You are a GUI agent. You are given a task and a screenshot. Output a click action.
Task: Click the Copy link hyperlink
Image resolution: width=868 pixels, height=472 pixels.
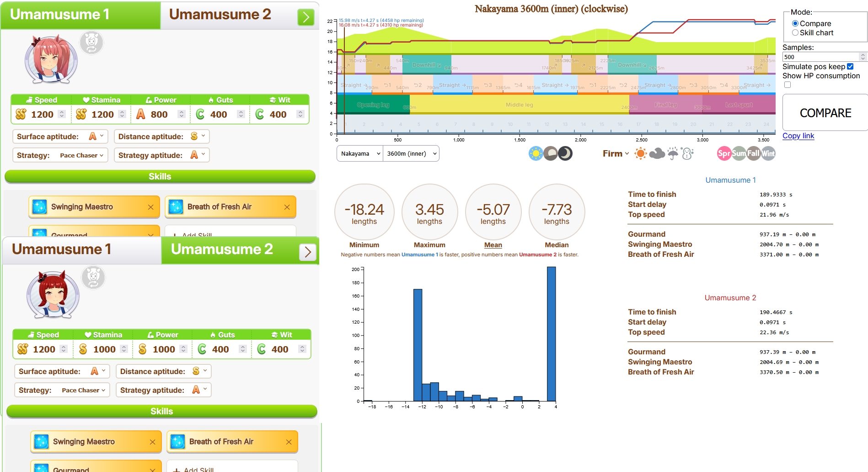pos(798,136)
